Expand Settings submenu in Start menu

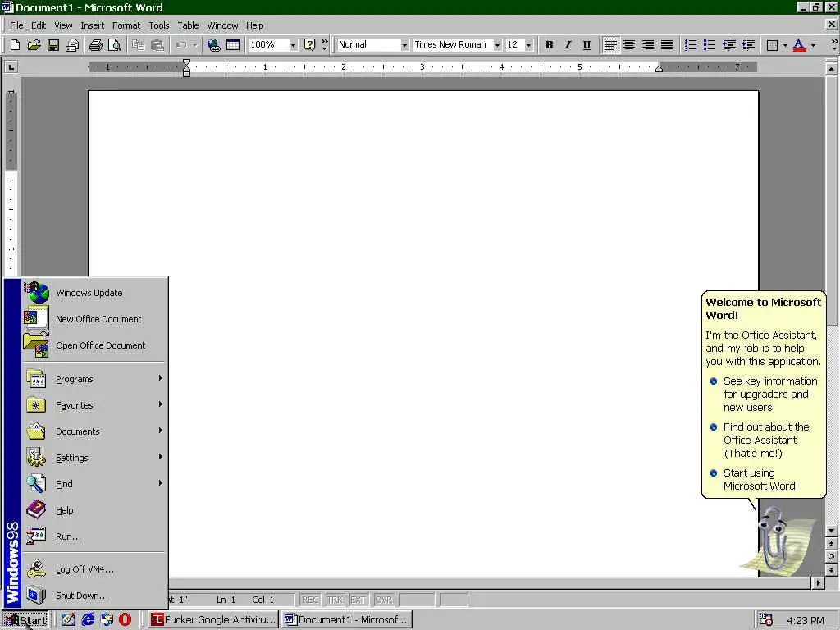click(x=95, y=458)
